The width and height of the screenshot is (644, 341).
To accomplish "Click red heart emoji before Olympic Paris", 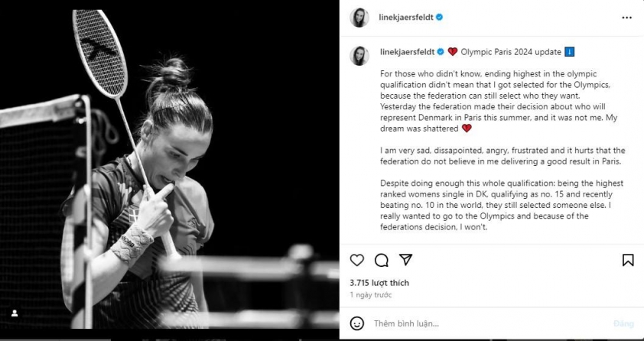I will click(453, 52).
